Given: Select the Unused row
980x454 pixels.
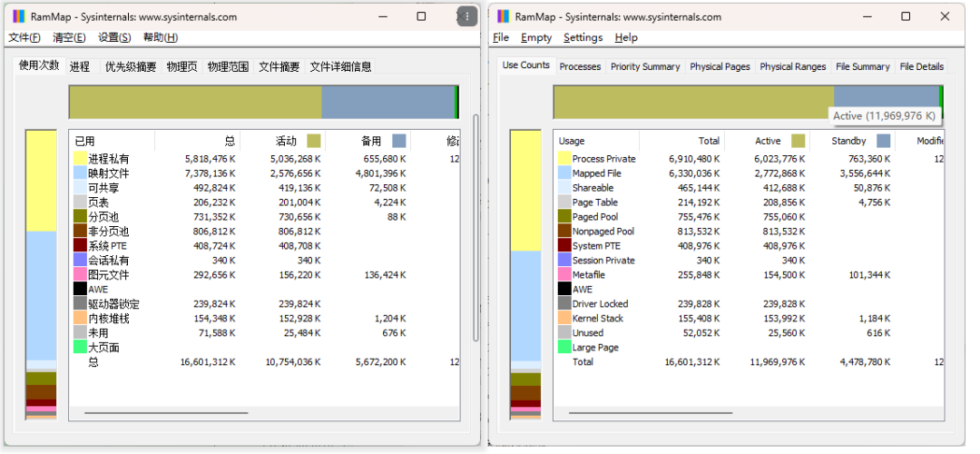Looking at the screenshot, I should 750,332.
